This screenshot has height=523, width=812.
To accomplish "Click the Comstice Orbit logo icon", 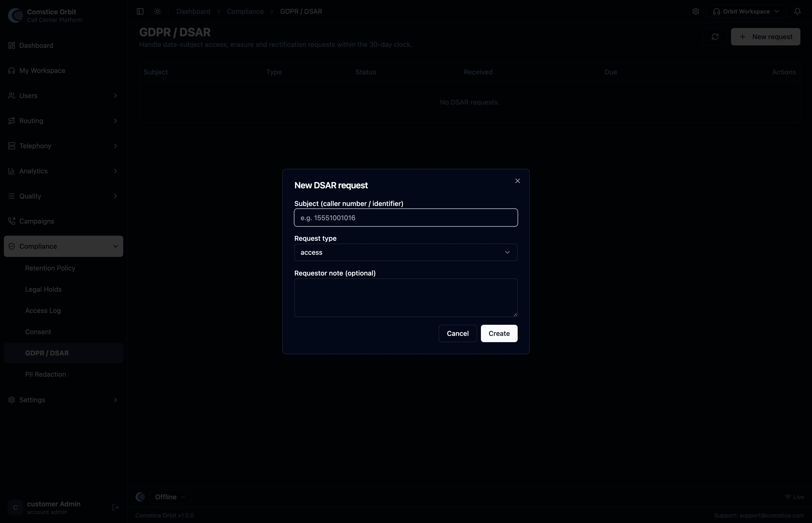I will (x=15, y=15).
